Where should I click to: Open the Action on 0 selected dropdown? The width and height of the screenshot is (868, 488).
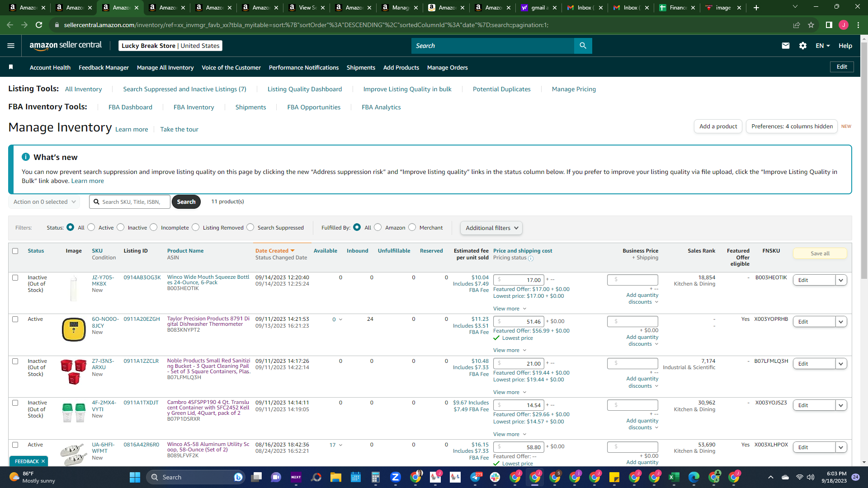[44, 202]
